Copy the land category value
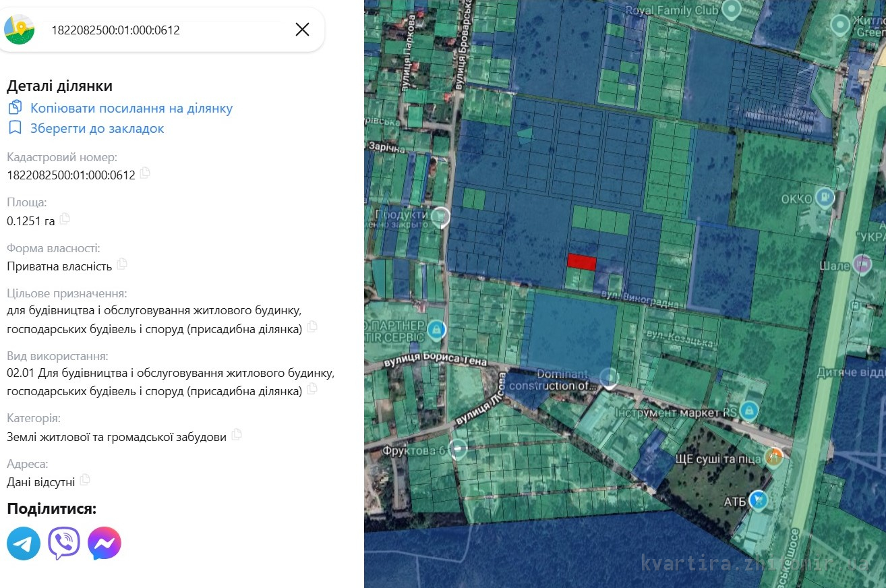The width and height of the screenshot is (886, 588). 236,435
